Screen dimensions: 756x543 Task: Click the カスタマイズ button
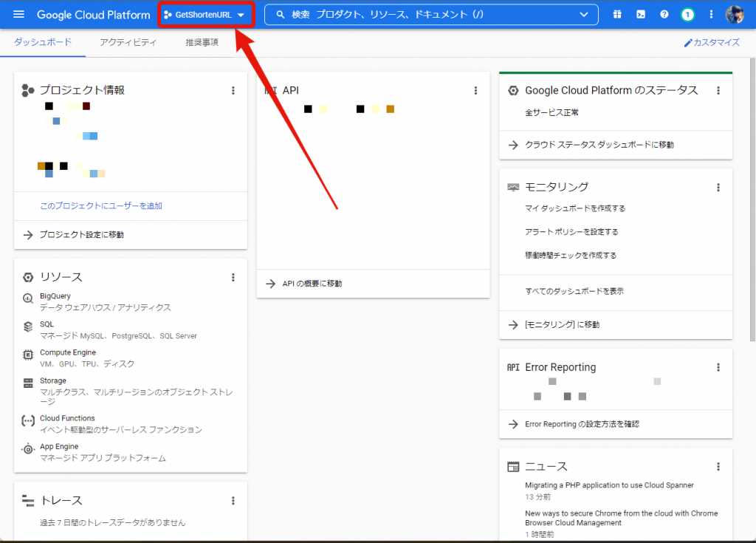712,43
